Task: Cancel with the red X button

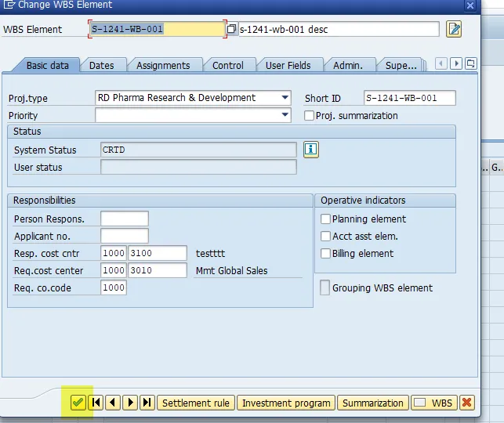Action: tap(467, 403)
